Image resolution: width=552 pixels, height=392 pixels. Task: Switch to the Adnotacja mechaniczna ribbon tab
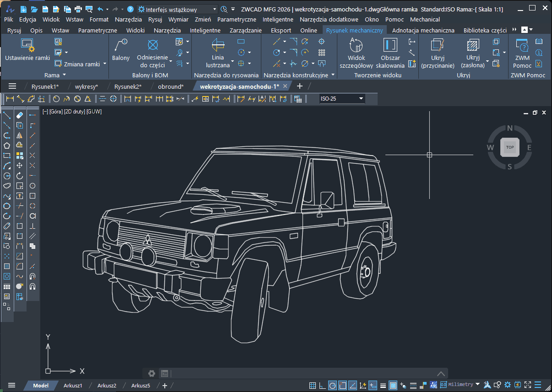423,30
